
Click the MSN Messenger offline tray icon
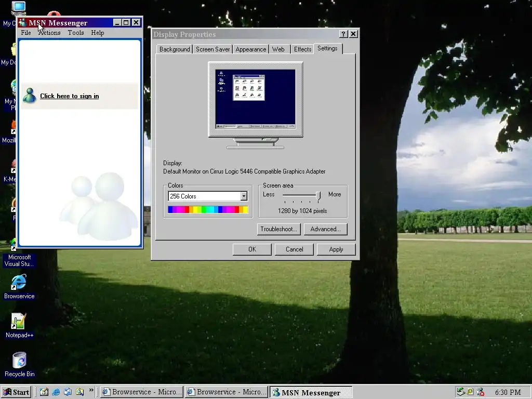click(481, 392)
